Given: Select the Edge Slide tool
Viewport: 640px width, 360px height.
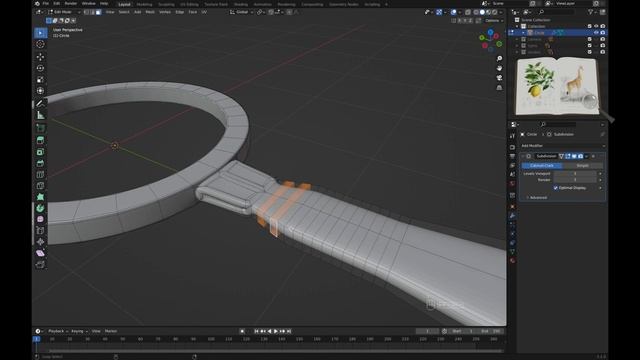Looking at the screenshot, I should coord(40,231).
